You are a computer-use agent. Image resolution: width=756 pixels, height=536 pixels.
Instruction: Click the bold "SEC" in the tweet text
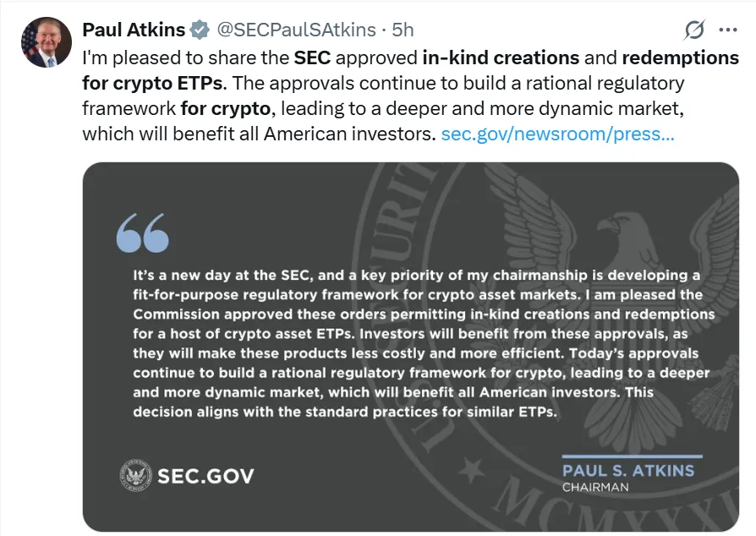312,58
